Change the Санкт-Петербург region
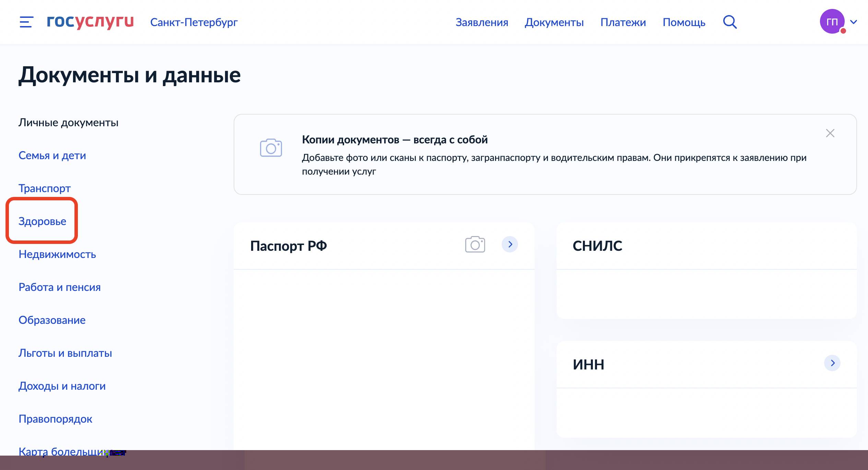 click(x=194, y=22)
